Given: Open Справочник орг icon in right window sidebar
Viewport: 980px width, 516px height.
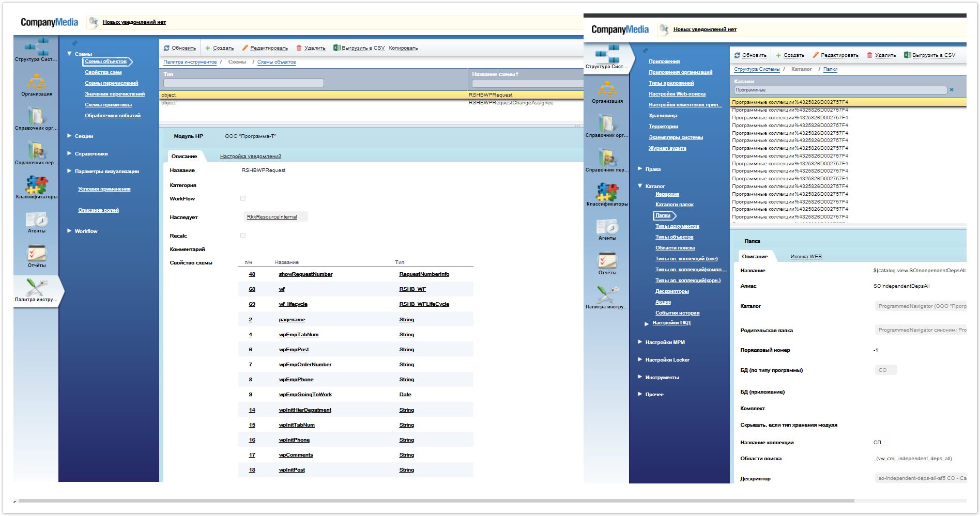Looking at the screenshot, I should click(x=607, y=123).
